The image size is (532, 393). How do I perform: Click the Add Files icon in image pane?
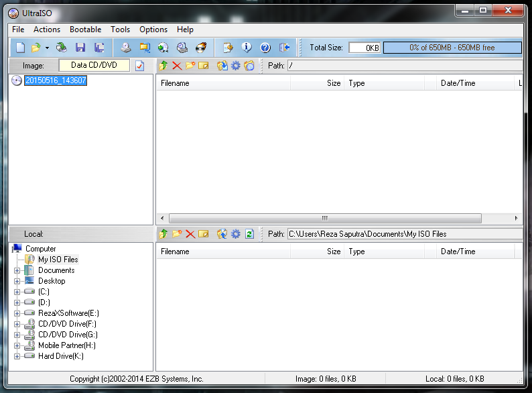pos(222,65)
